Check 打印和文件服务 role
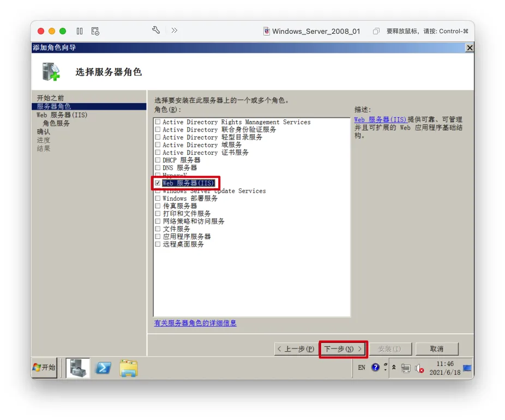 click(x=158, y=213)
